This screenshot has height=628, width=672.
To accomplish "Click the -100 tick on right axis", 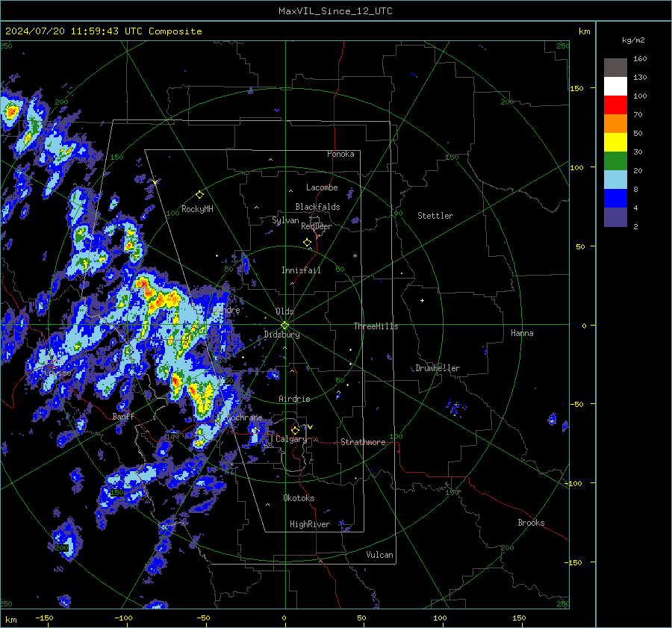I will (x=573, y=483).
